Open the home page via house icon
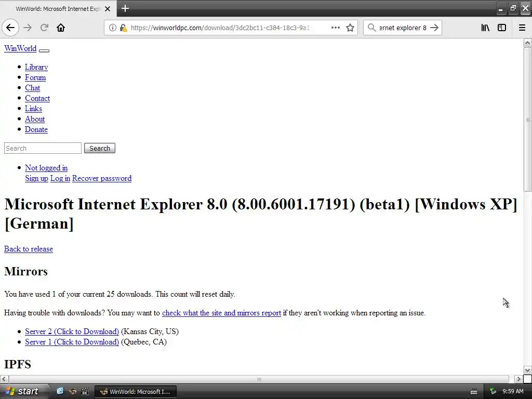 tap(61, 28)
